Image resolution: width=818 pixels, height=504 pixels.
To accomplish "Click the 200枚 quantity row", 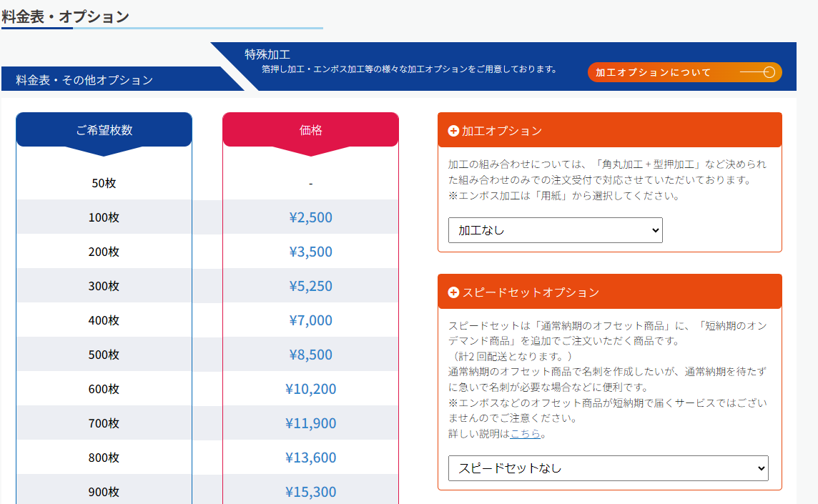I will tap(104, 252).
